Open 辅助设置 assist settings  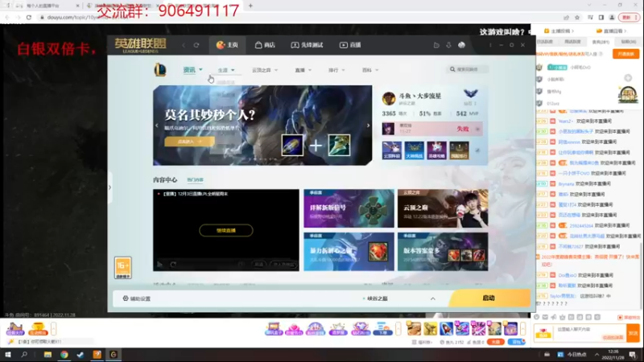click(x=137, y=298)
